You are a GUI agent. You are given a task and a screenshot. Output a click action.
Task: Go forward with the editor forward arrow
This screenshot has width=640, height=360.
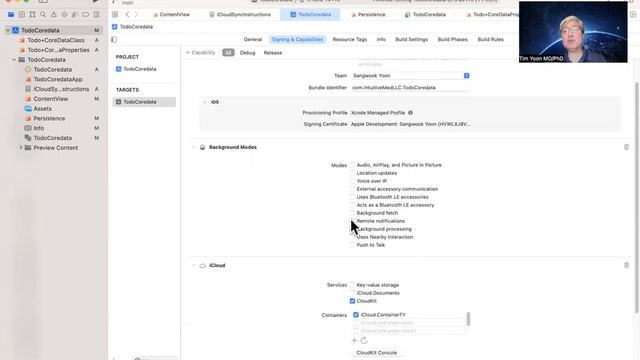137,15
